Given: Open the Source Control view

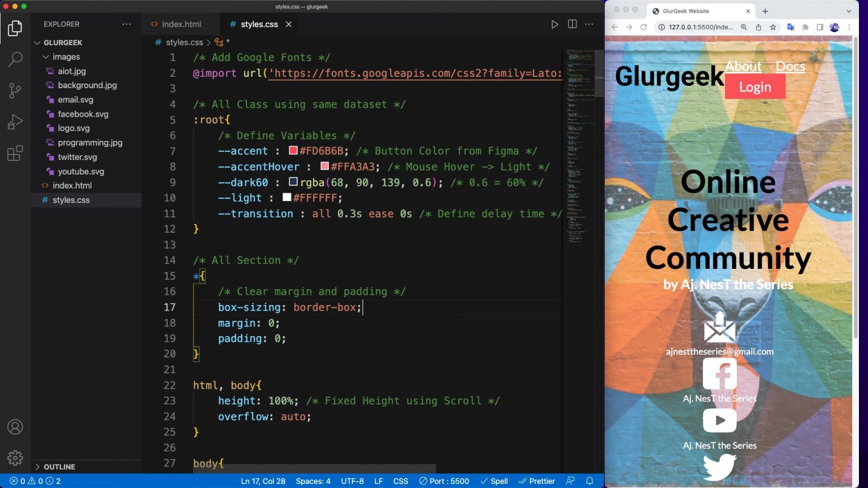Looking at the screenshot, I should click(15, 90).
